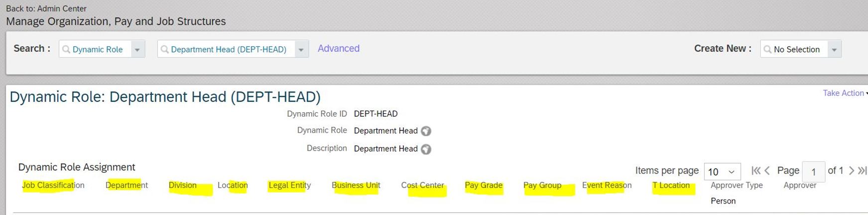
Task: Go to previous page arrow
Action: coord(767,171)
